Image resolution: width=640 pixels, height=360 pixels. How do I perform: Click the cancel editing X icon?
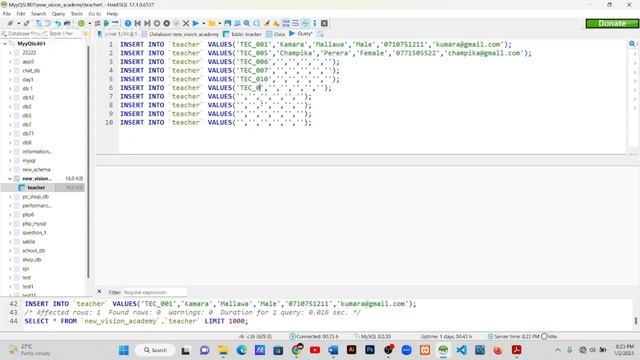tap(186, 23)
